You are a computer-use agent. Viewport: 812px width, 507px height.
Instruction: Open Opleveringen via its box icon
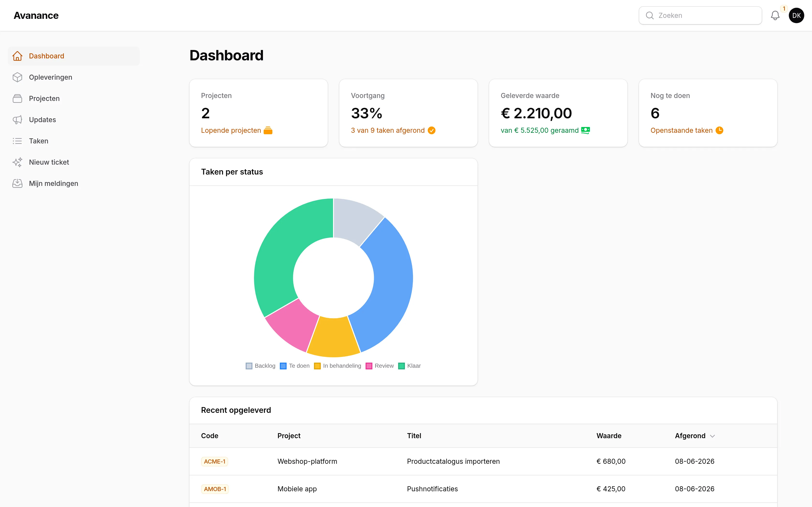click(x=17, y=77)
